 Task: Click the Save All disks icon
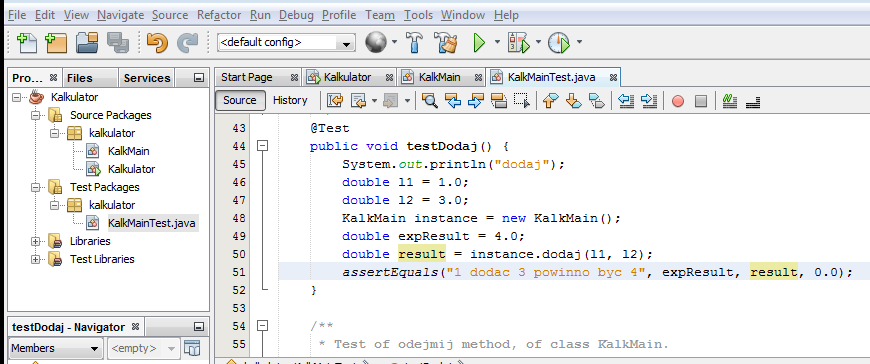coord(118,42)
